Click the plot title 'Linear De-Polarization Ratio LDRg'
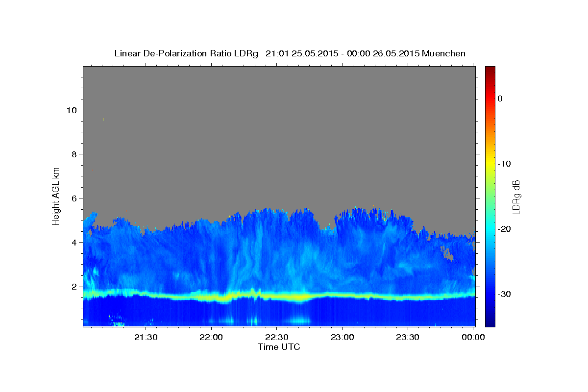Screen dimensions: 588x392 (186, 53)
